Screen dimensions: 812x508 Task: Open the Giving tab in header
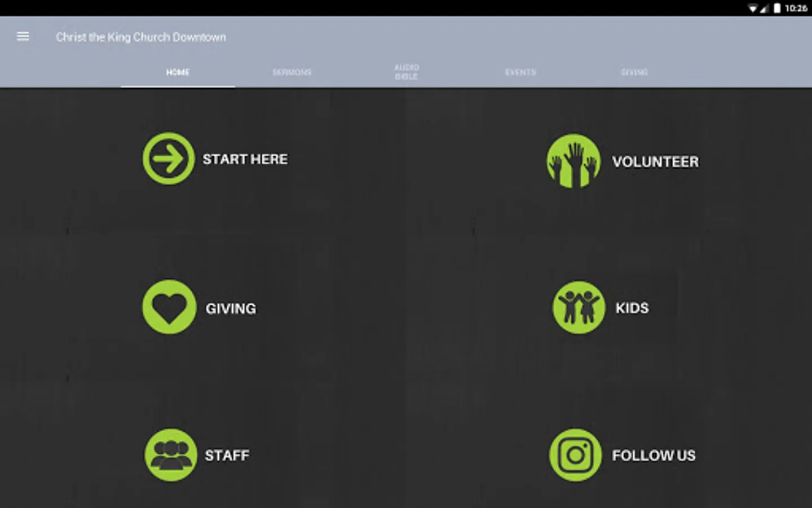click(x=634, y=72)
